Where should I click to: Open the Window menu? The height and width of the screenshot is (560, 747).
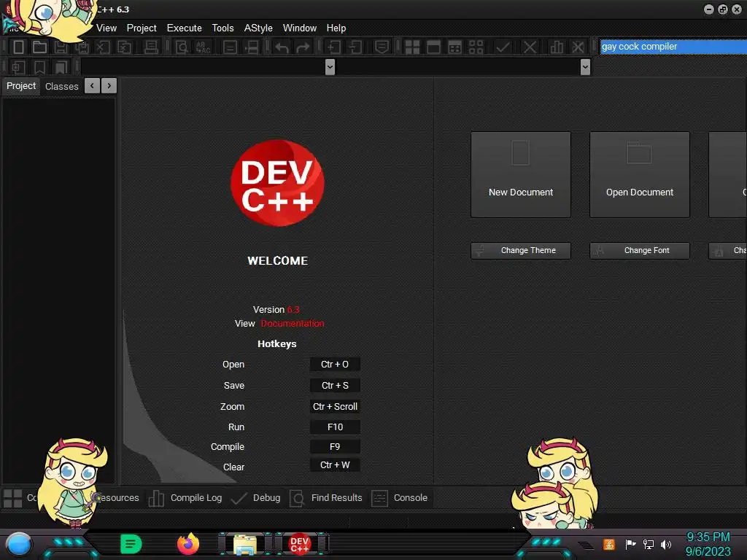300,28
